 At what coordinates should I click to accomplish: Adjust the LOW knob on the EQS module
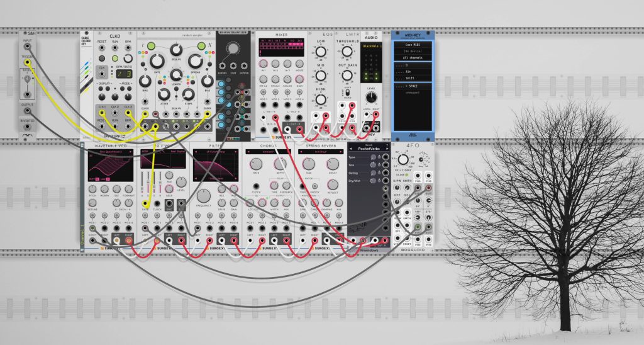coord(321,52)
